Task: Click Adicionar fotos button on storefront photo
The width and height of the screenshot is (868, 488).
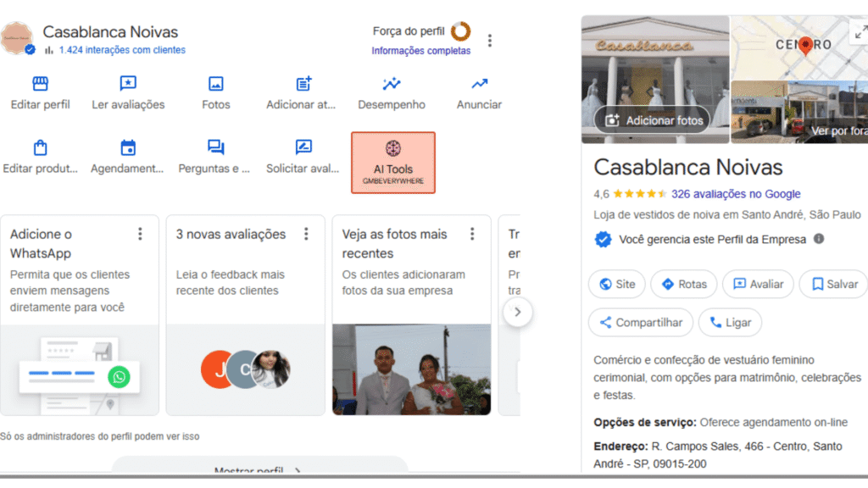Action: [652, 120]
